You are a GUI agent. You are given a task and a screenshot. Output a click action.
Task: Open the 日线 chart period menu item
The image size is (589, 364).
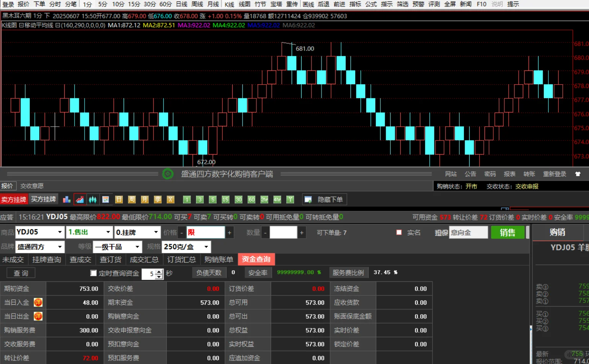tap(181, 4)
